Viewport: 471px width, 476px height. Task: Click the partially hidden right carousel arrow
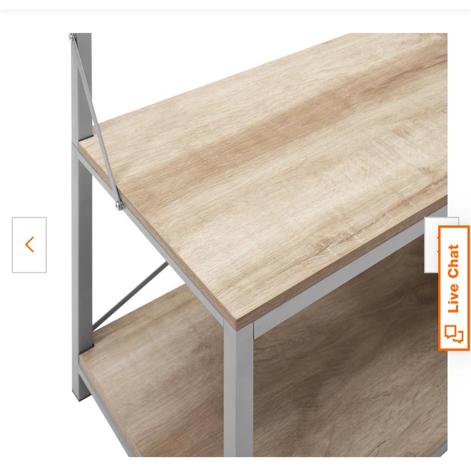click(x=431, y=245)
